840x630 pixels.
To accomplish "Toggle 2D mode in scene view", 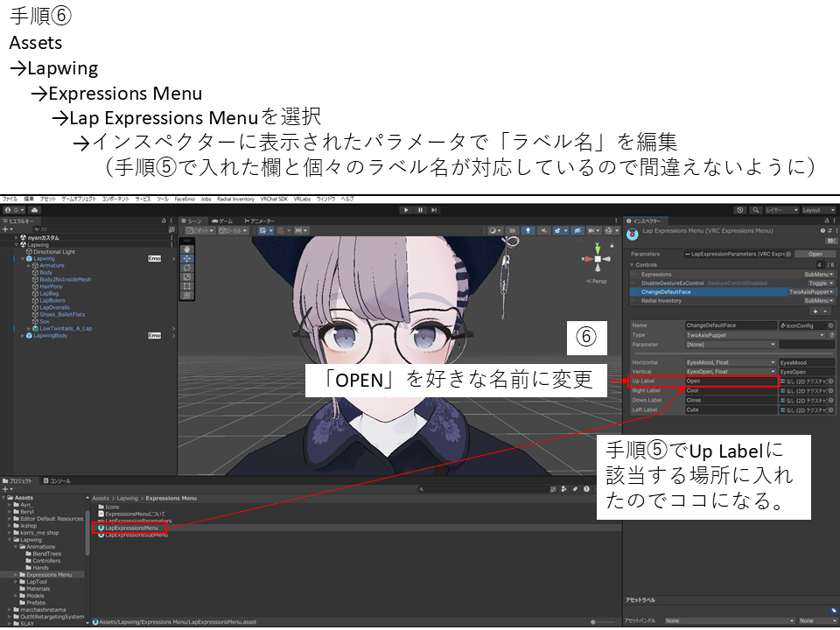I will point(512,230).
